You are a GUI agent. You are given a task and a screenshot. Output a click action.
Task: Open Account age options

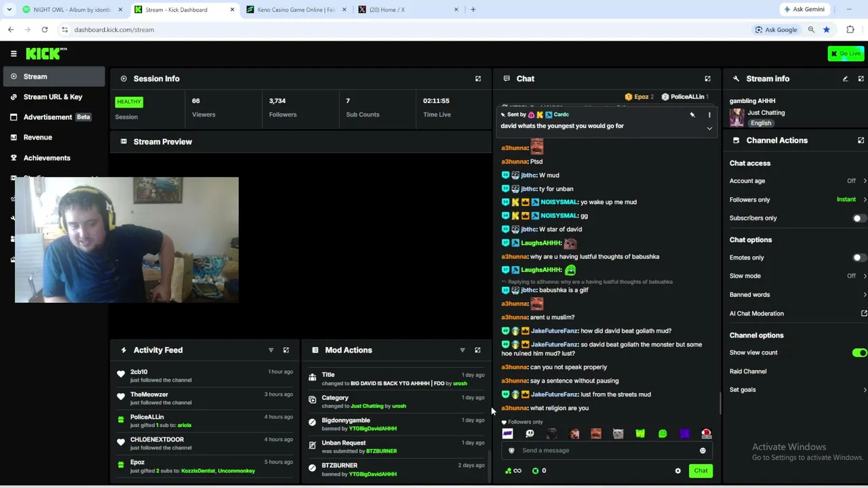coord(797,181)
